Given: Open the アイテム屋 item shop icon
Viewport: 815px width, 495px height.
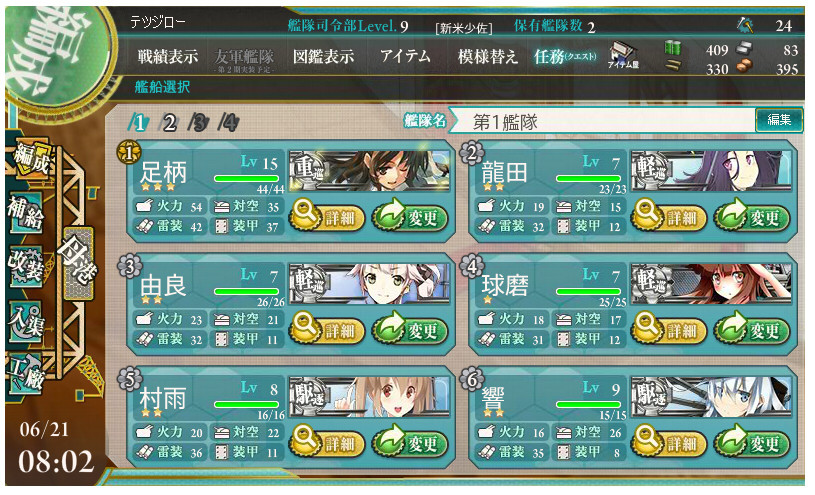Looking at the screenshot, I should pos(623,56).
